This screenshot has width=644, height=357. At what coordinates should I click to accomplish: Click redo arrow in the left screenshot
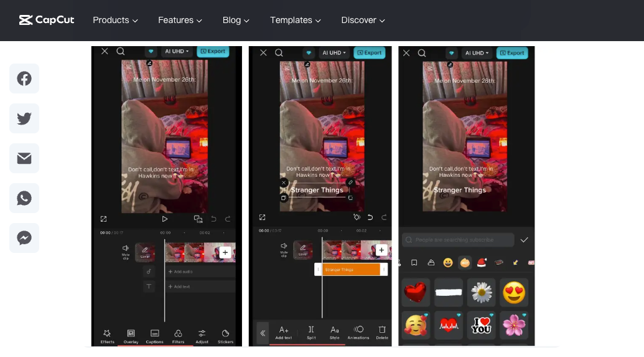pos(228,219)
